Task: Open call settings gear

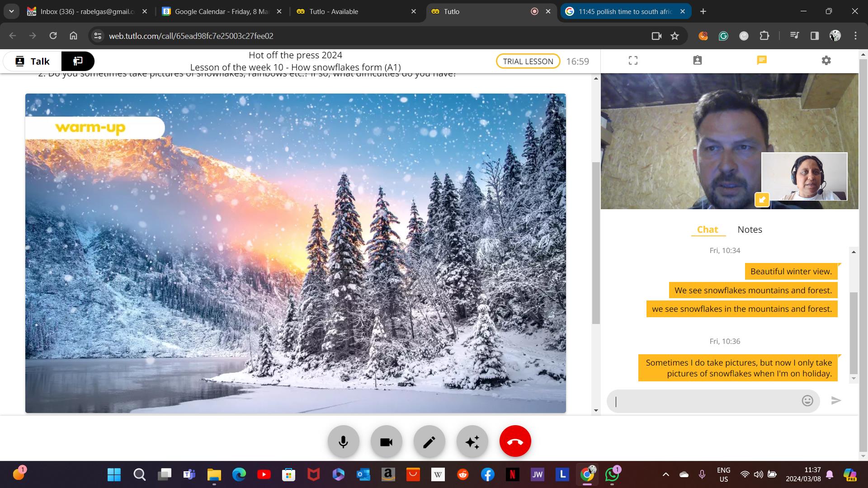Action: point(826,61)
